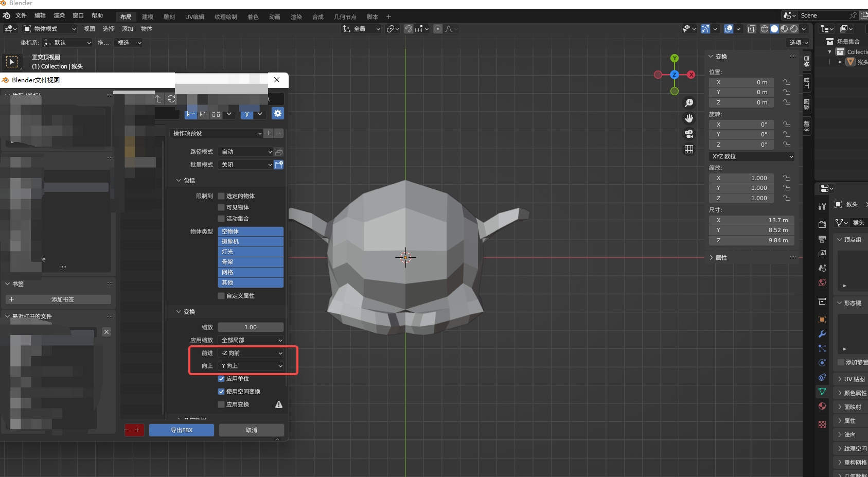Open the 文件 menu

[21, 15]
